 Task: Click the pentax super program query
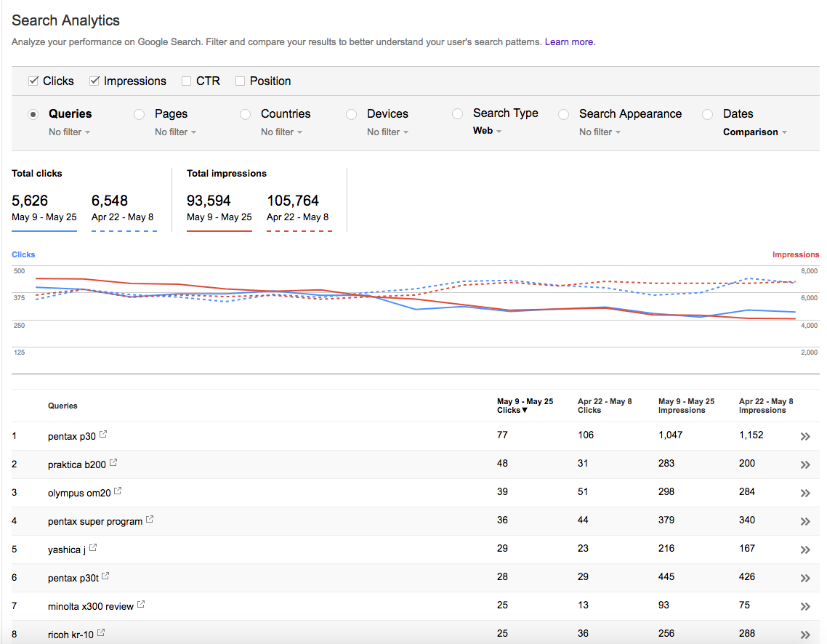[95, 522]
